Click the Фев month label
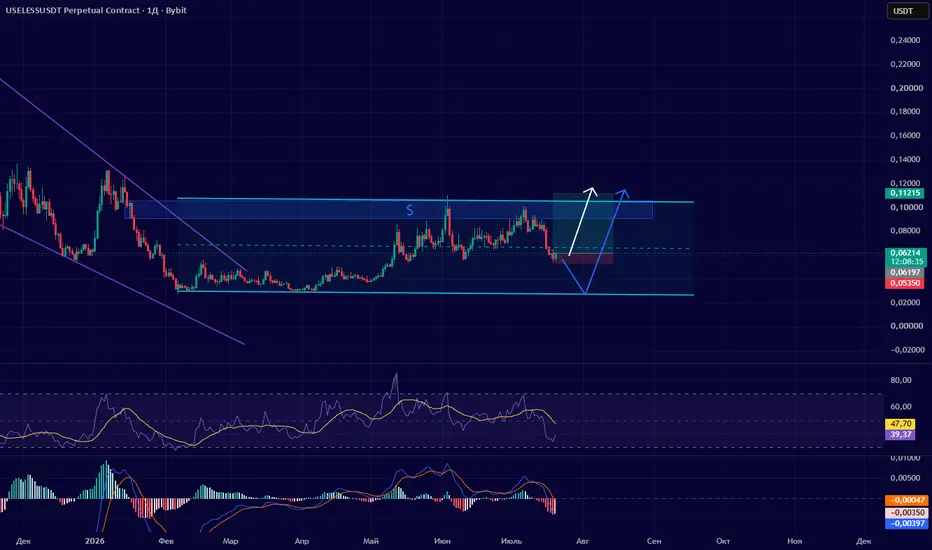The image size is (932, 550). coord(166,541)
